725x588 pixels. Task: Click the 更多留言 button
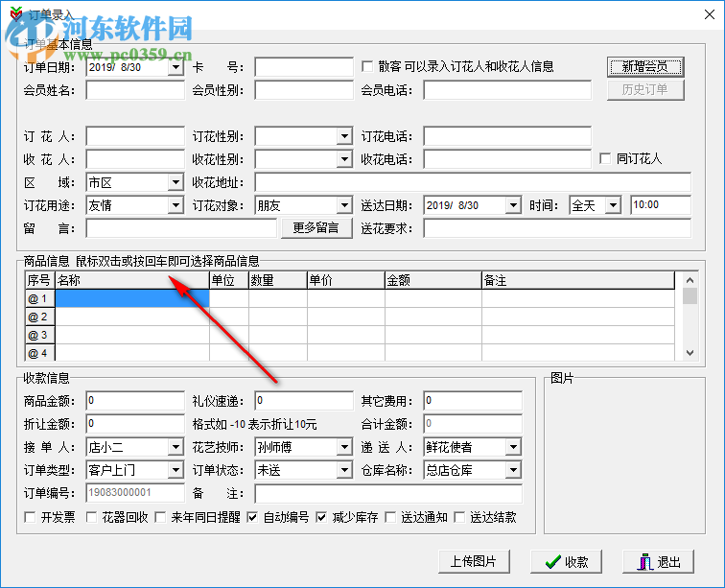click(316, 228)
